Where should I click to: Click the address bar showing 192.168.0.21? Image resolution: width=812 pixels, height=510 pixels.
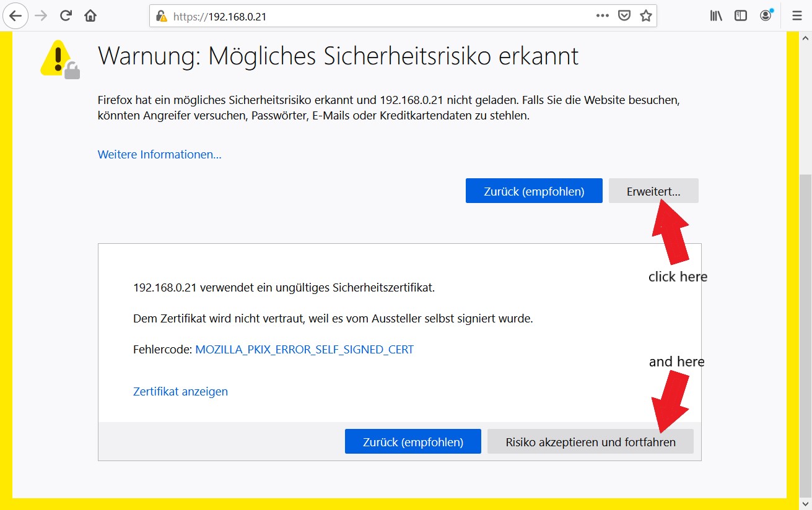(x=372, y=17)
